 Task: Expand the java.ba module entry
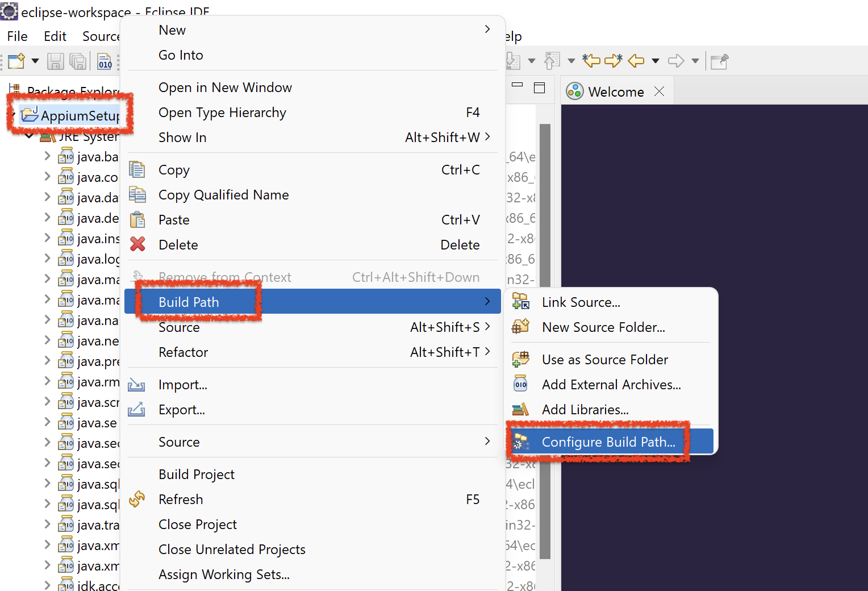coord(47,156)
